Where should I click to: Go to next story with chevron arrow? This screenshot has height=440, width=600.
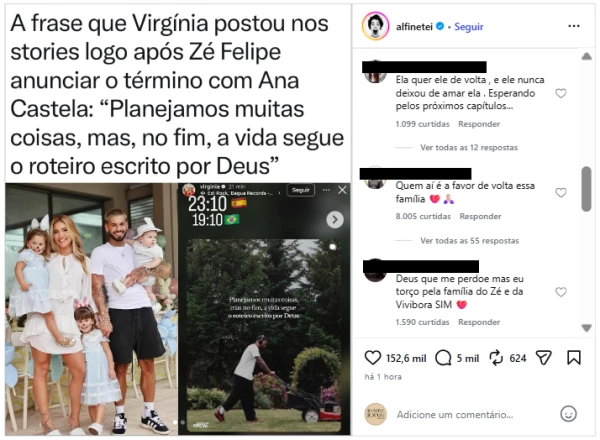pyautogui.click(x=335, y=220)
